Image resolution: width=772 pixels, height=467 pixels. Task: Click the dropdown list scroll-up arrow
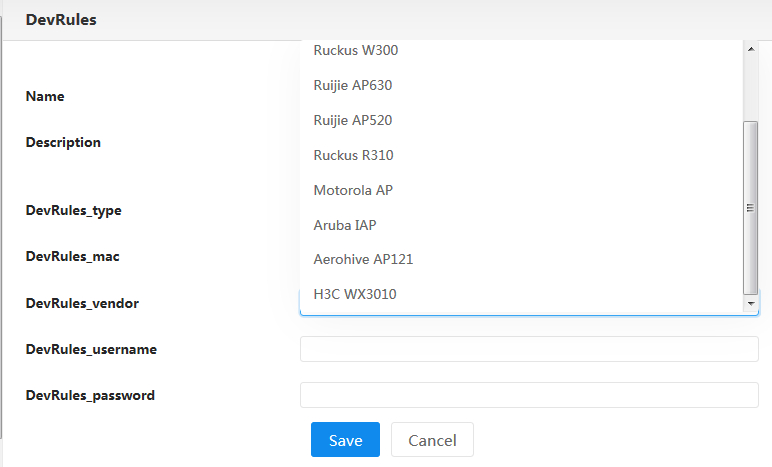click(751, 49)
